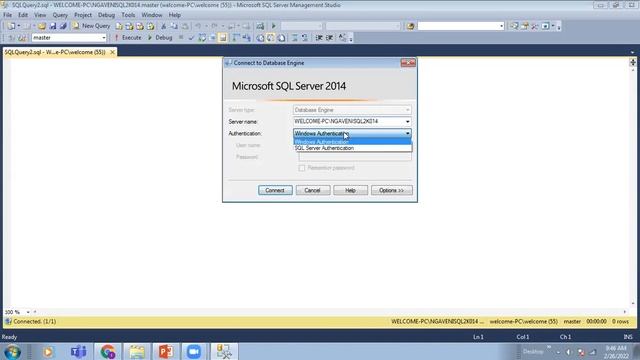Click the Save floppy disk icon
This screenshot has height=360, width=640.
tap(53, 26)
